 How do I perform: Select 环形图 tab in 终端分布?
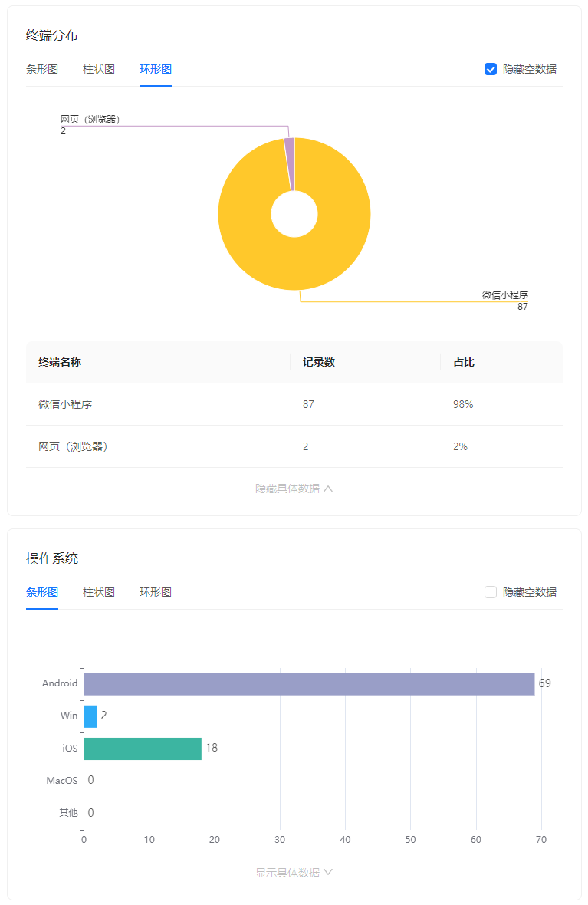(155, 69)
